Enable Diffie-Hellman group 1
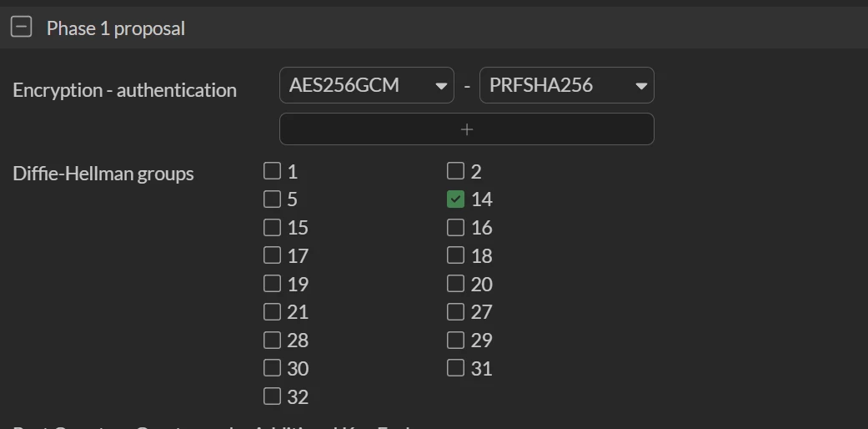 272,171
